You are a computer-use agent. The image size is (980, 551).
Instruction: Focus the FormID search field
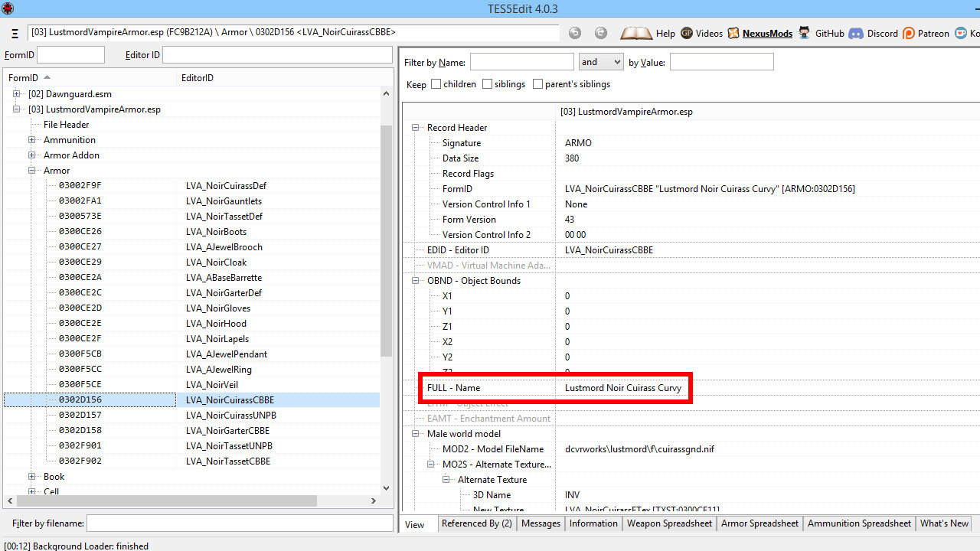pyautogui.click(x=70, y=55)
